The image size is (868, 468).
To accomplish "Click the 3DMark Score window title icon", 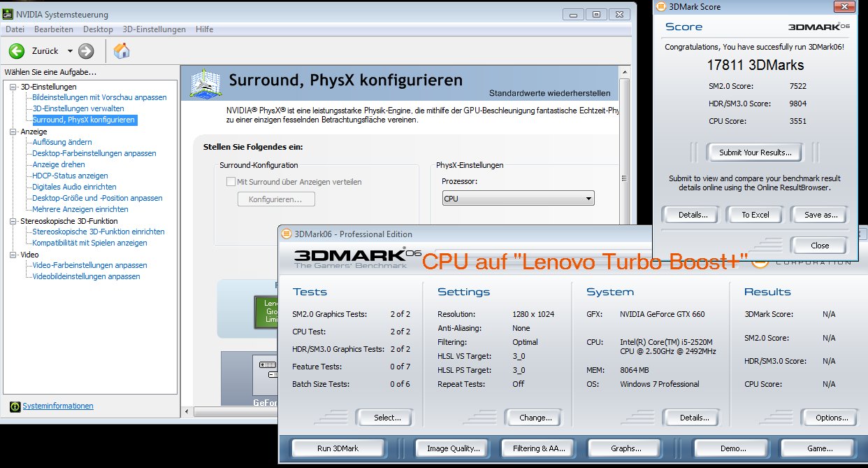I will click(x=663, y=7).
